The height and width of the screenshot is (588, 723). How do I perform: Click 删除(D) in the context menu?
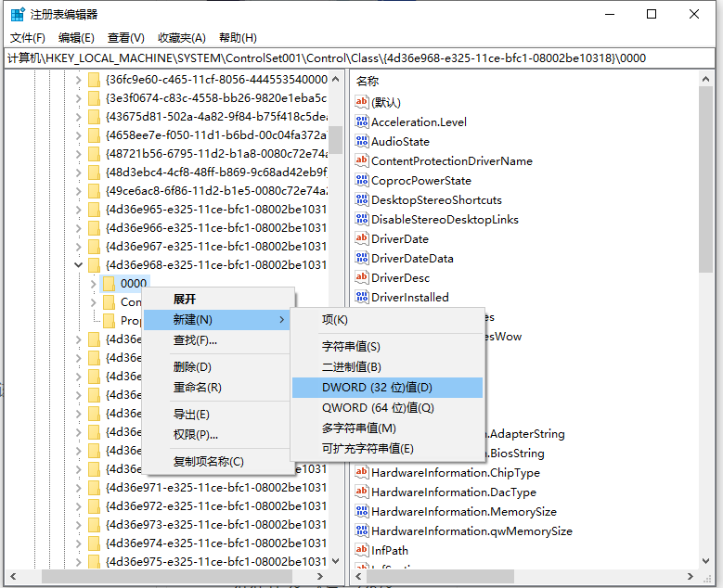click(x=192, y=366)
